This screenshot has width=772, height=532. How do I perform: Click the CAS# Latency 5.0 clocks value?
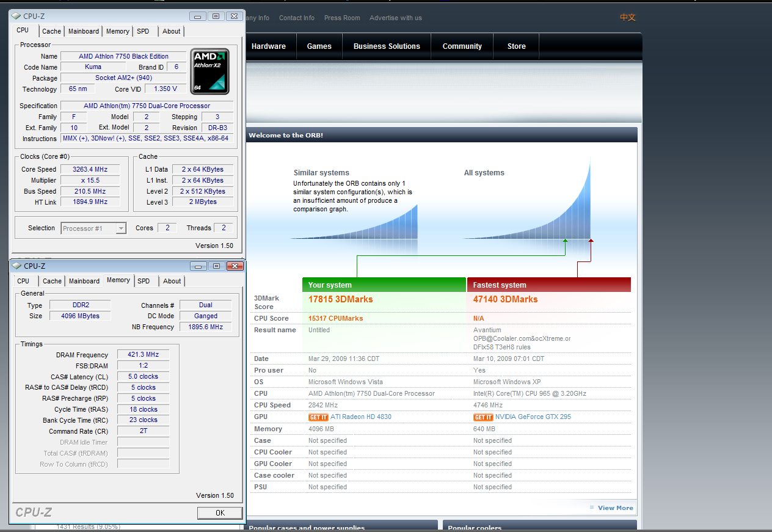[x=144, y=377]
